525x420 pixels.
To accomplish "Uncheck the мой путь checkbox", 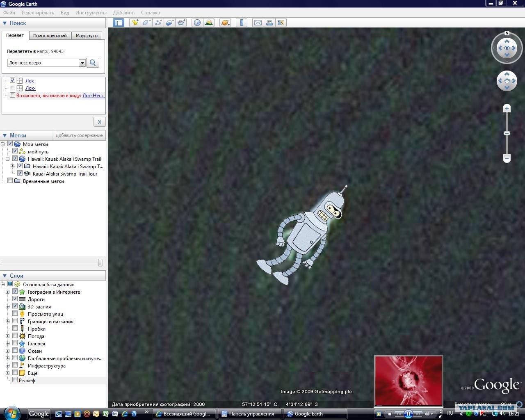I will [x=15, y=151].
